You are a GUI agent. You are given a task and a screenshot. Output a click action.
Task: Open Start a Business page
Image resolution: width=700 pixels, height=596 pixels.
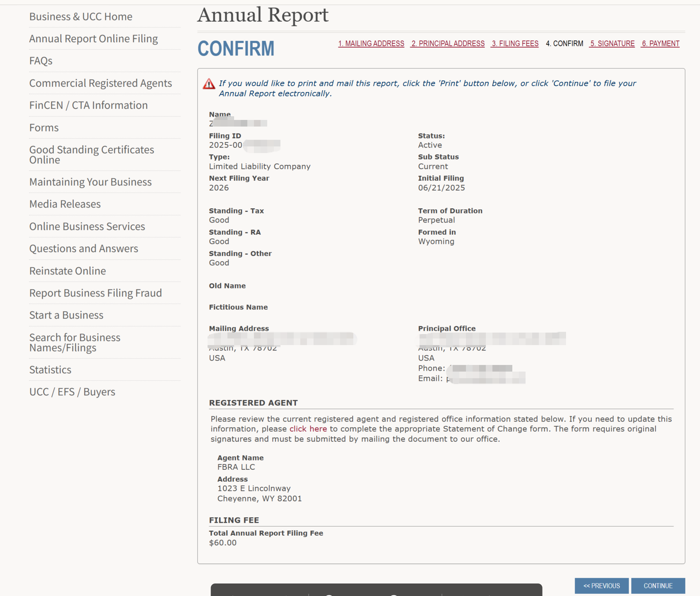click(66, 315)
